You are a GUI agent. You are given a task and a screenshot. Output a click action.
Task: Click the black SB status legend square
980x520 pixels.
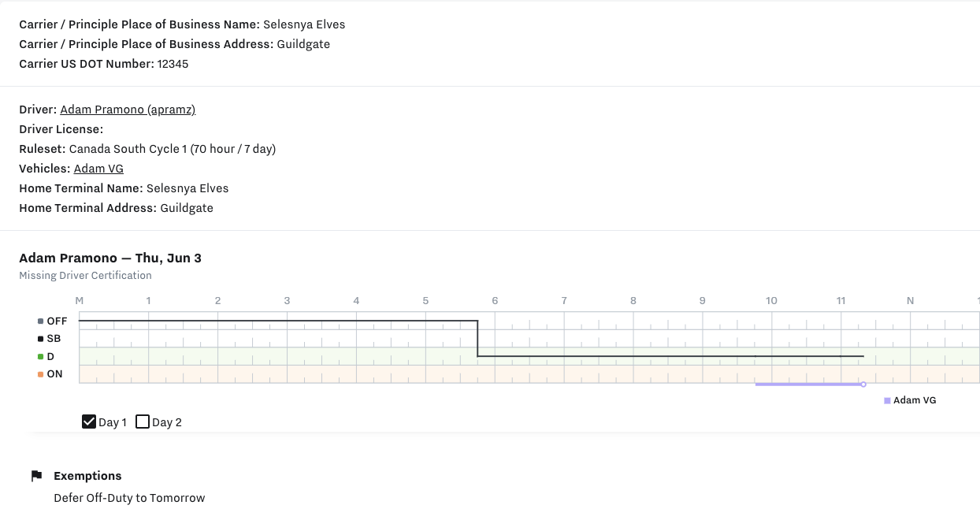tap(41, 339)
